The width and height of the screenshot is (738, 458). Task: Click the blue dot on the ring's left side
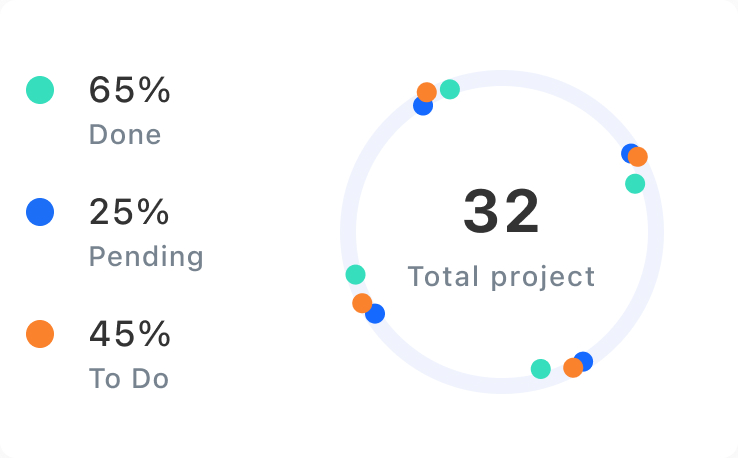click(376, 314)
